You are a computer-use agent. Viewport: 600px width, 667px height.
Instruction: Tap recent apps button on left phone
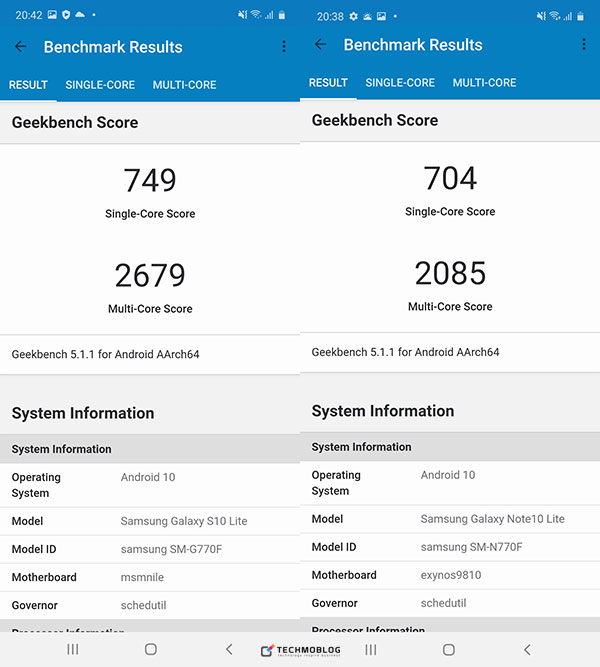73,649
